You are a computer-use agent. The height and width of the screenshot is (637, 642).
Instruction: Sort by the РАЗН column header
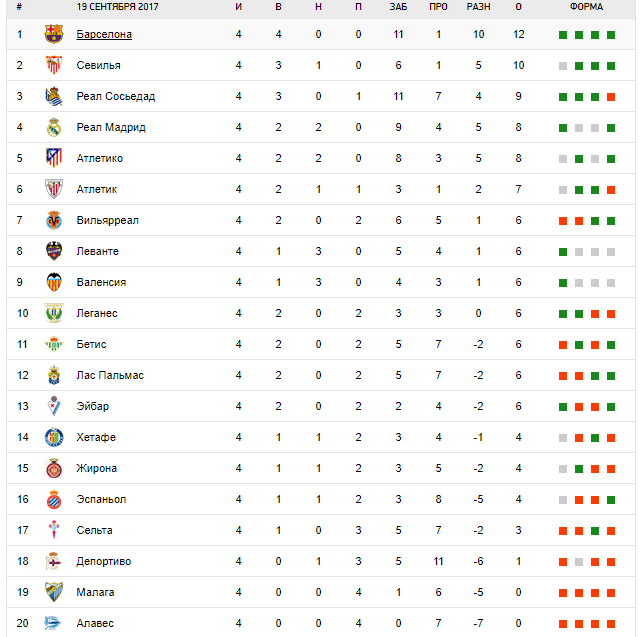click(x=478, y=6)
